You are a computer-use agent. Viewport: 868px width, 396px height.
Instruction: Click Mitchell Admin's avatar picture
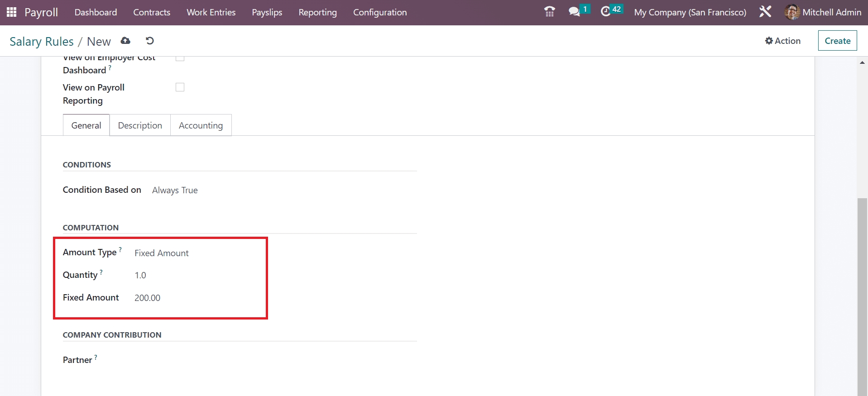point(791,12)
